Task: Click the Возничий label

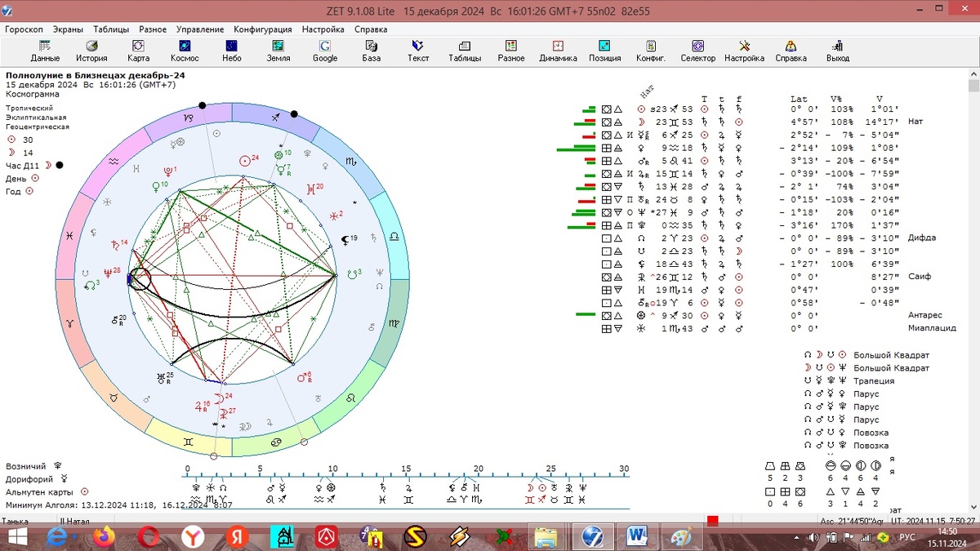Action: [x=26, y=466]
